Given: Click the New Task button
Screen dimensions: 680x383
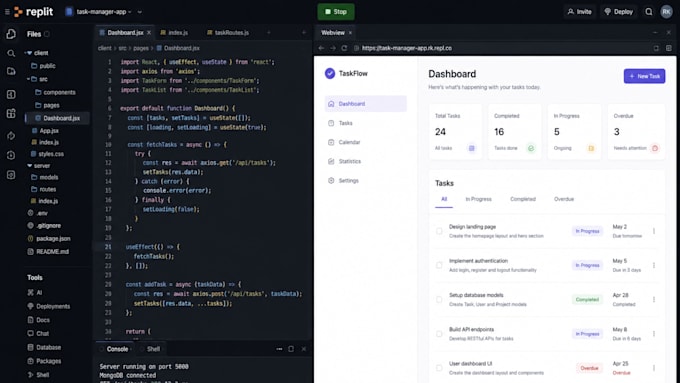Looking at the screenshot, I should pos(644,76).
